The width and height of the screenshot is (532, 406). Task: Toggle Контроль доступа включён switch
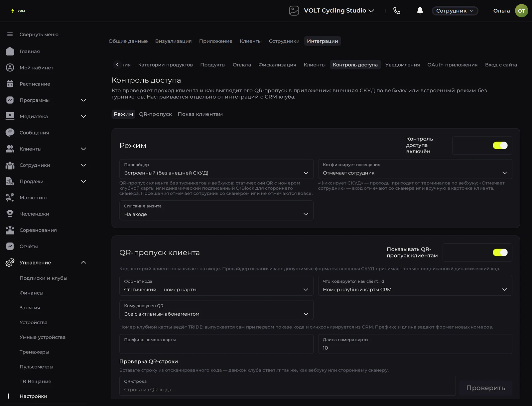(x=500, y=145)
